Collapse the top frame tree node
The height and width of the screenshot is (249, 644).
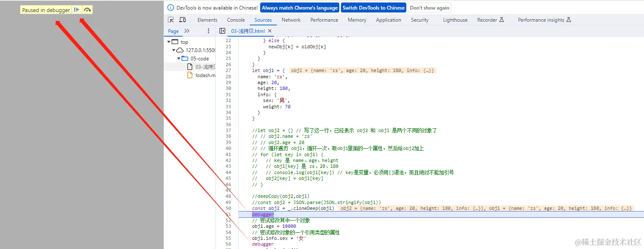click(169, 42)
